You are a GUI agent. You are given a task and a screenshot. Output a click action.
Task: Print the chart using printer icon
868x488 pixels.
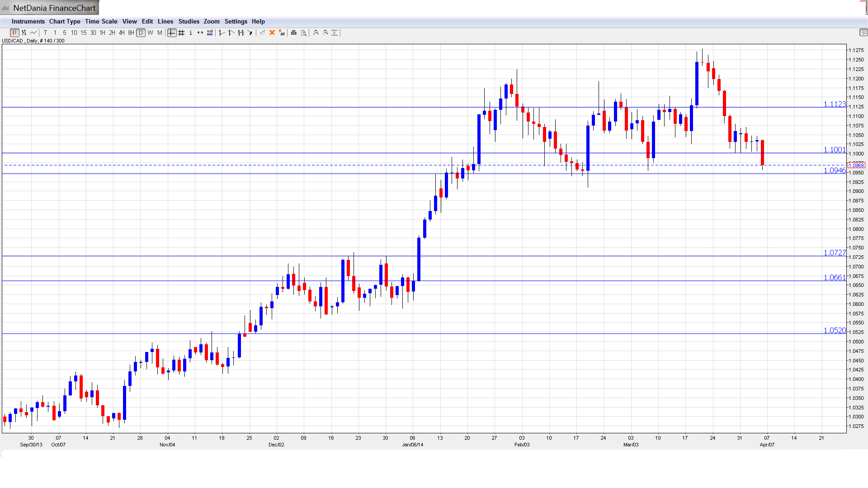pos(294,33)
